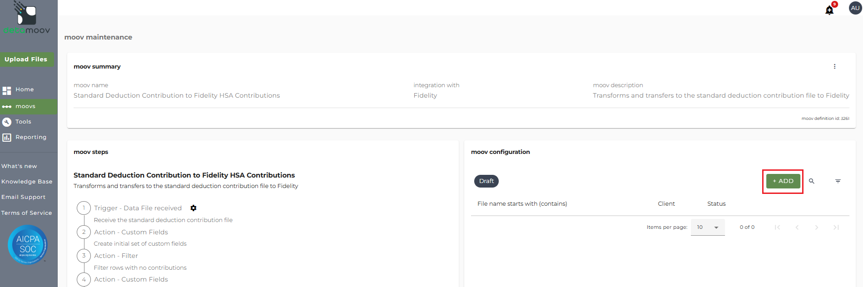Image resolution: width=868 pixels, height=287 pixels.
Task: Click the Upload Files button
Action: [27, 59]
